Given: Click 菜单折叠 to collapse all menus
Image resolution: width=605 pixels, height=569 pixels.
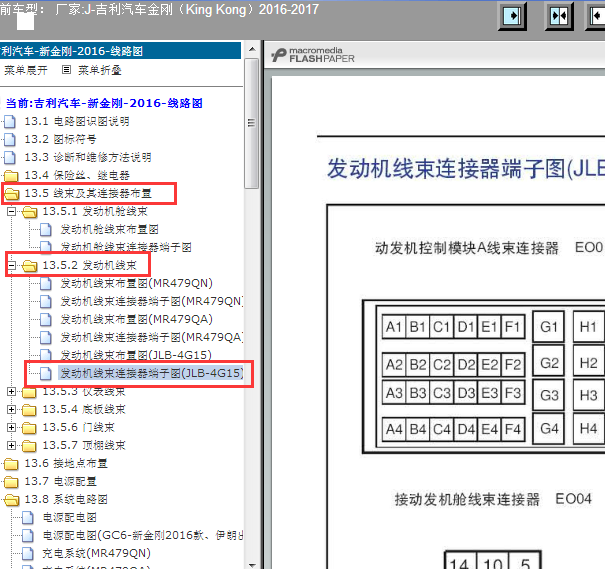Looking at the screenshot, I should 100,70.
